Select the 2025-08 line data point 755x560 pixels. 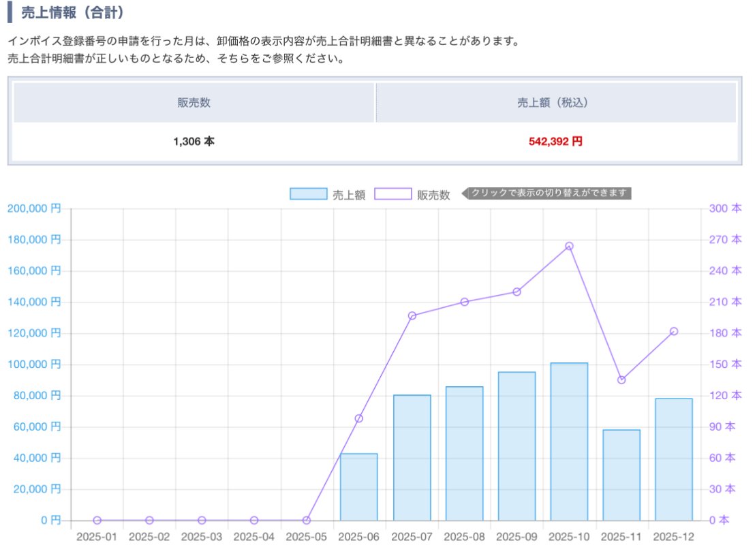coord(464,302)
